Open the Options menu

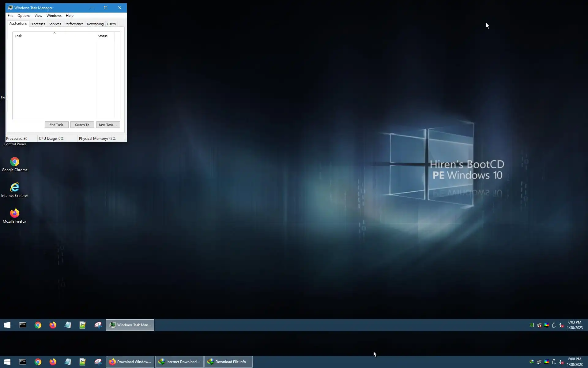pos(24,16)
